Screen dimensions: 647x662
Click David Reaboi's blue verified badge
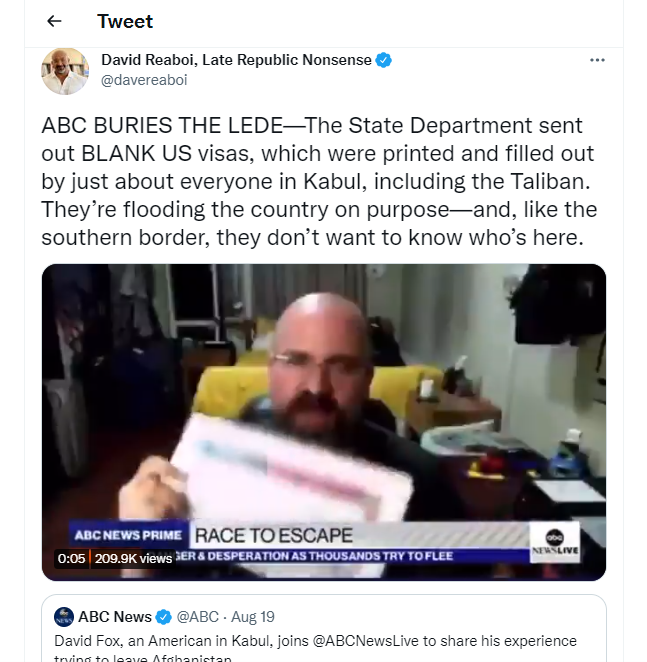383,60
